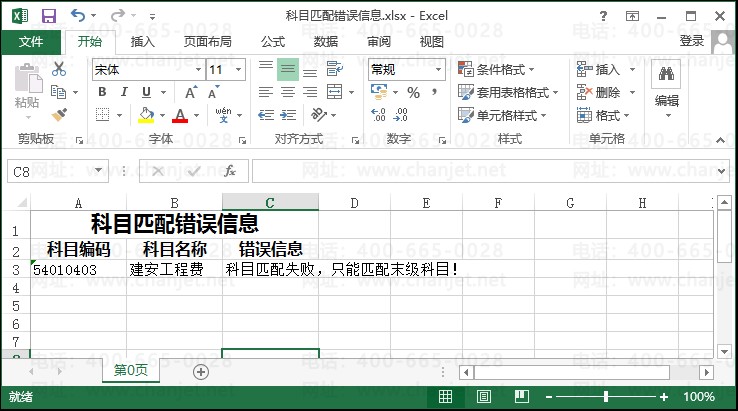Open the font size dropdown
738x411 pixels.
pos(239,70)
